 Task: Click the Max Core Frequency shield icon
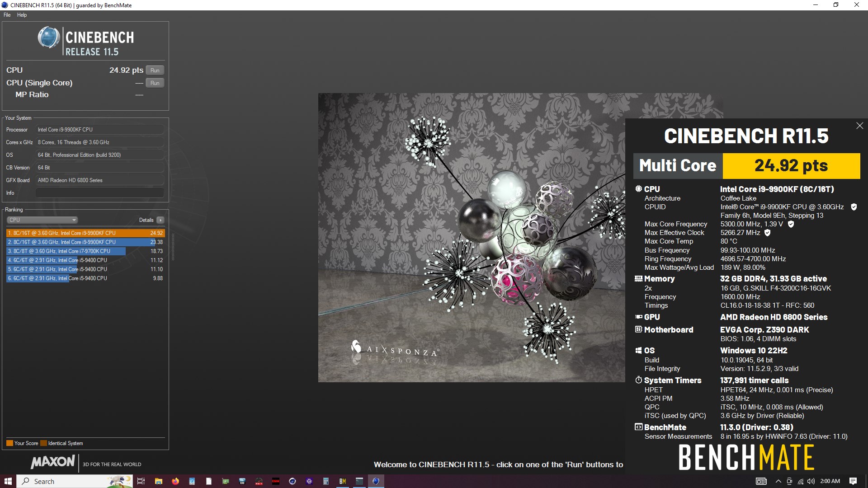coord(791,224)
